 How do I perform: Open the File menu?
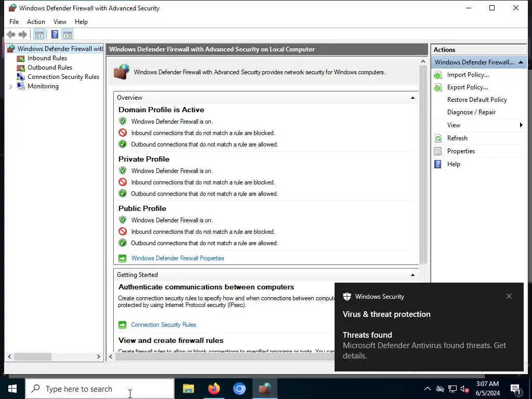click(x=14, y=22)
